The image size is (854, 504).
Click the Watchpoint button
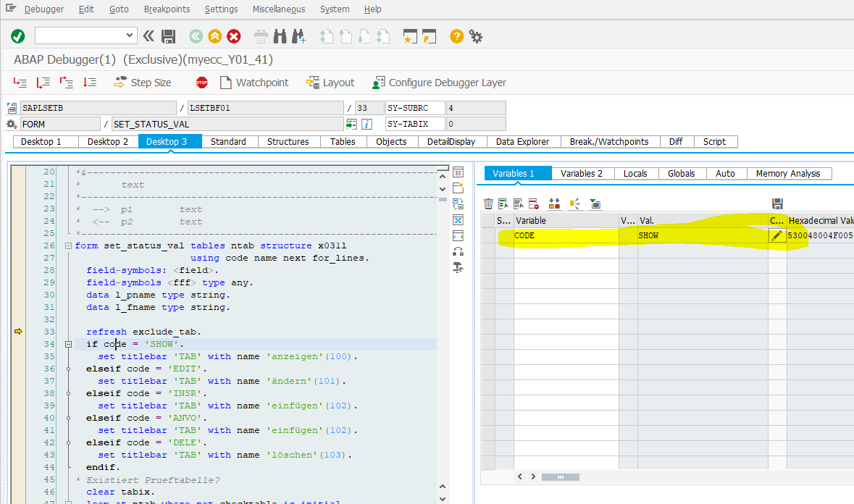255,82
